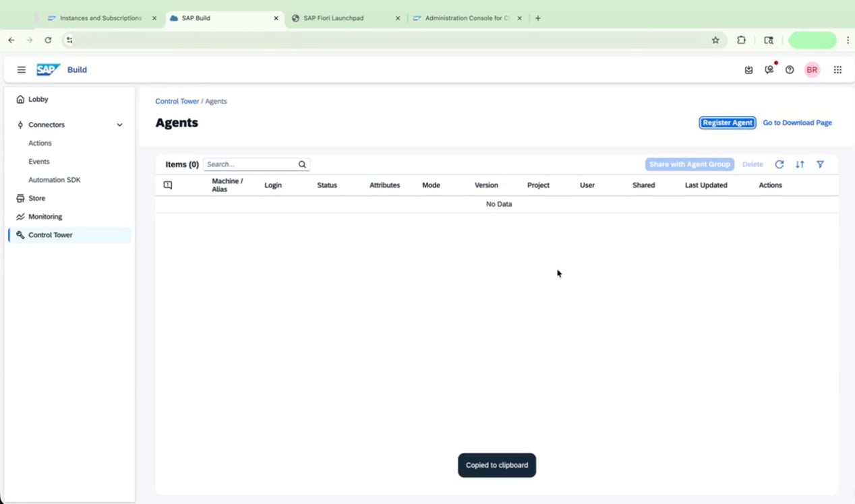The image size is (855, 504).
Task: Bookmark this page with the star
Action: pyautogui.click(x=715, y=40)
